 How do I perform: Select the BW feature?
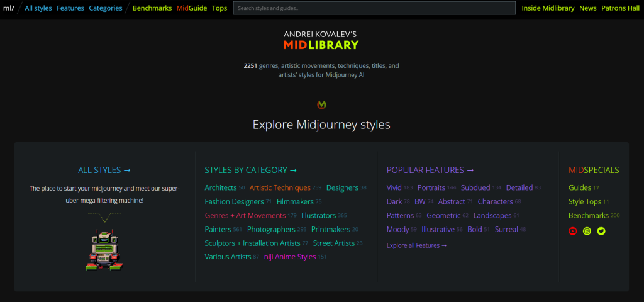click(419, 201)
